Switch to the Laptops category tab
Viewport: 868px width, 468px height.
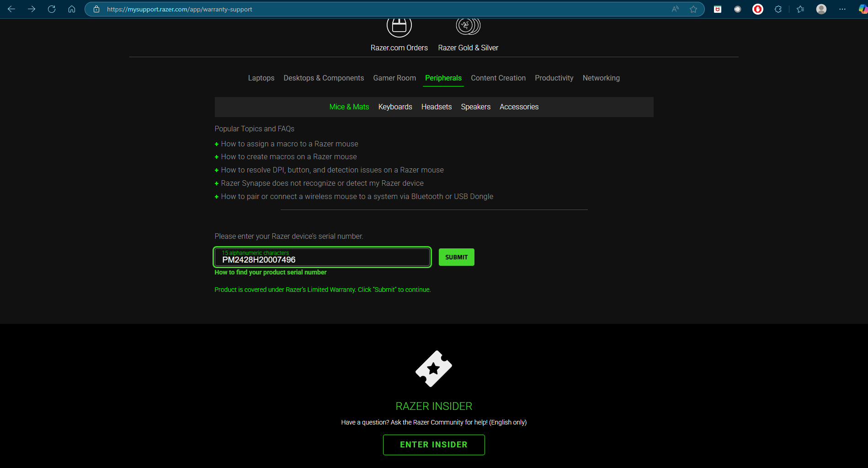point(261,78)
